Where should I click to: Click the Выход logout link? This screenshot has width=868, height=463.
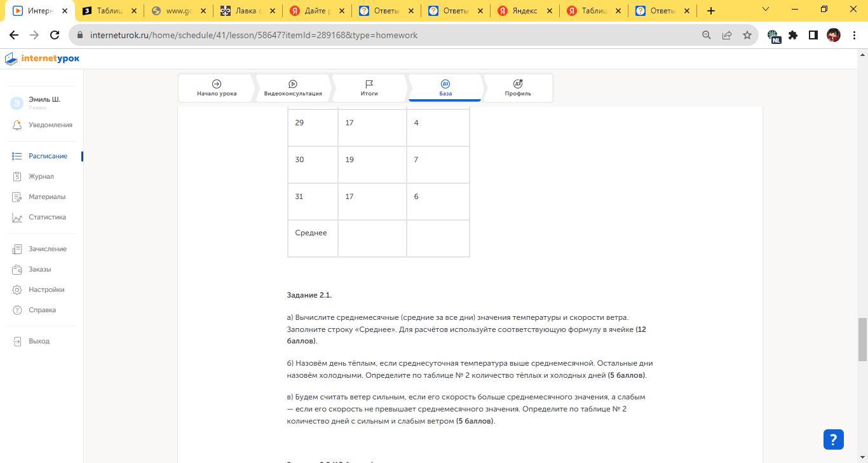39,342
